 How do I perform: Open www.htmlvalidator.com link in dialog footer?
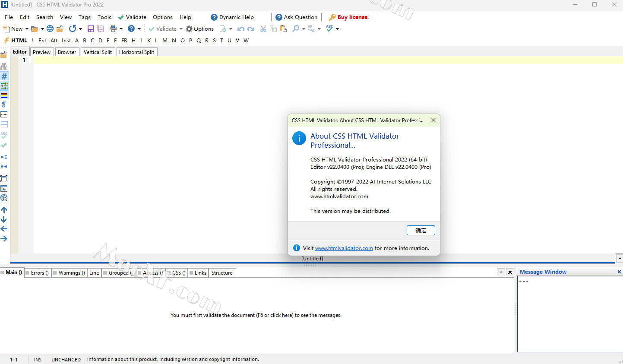[344, 248]
